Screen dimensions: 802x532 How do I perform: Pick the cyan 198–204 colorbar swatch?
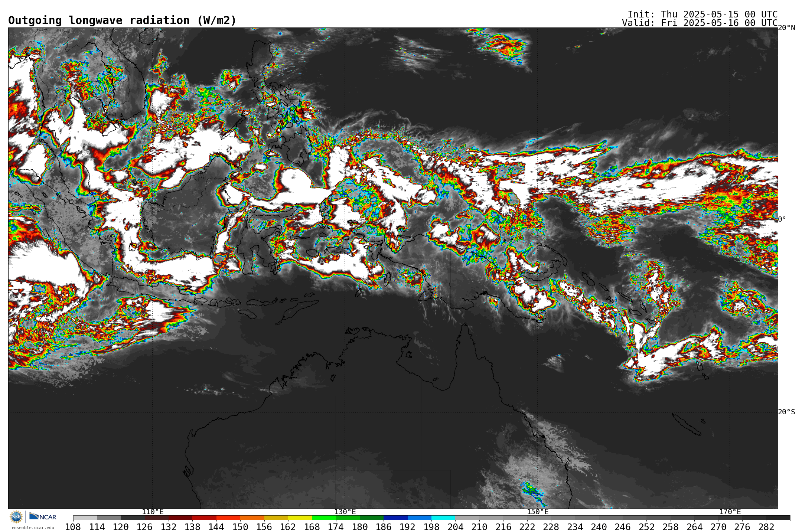tap(443, 518)
